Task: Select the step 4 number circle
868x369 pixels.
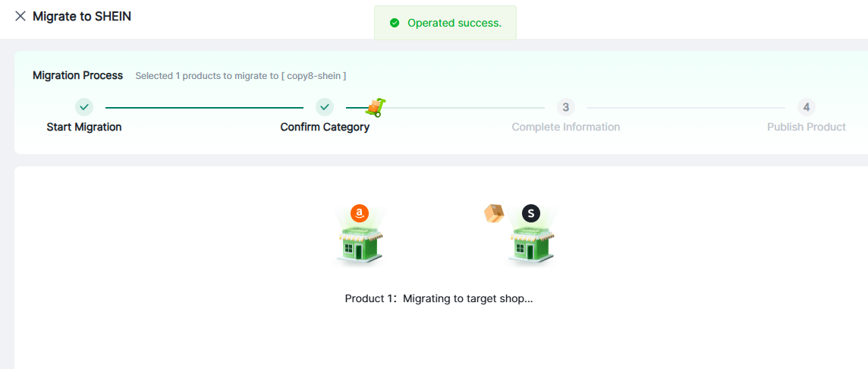Action: click(807, 107)
